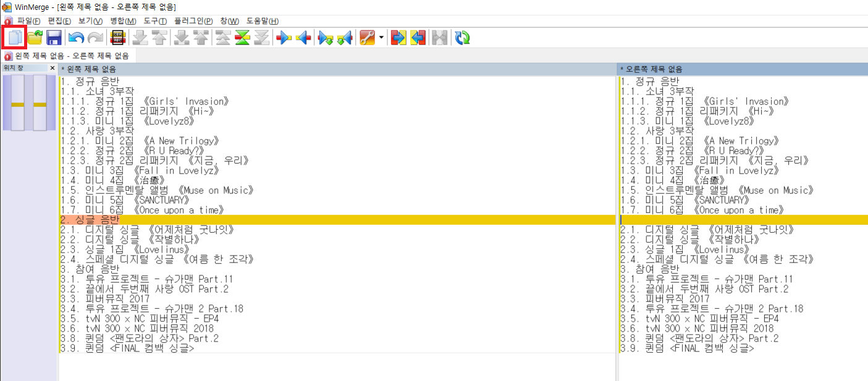Click the New document toolbar icon
This screenshot has height=381, width=868.
coord(14,38)
